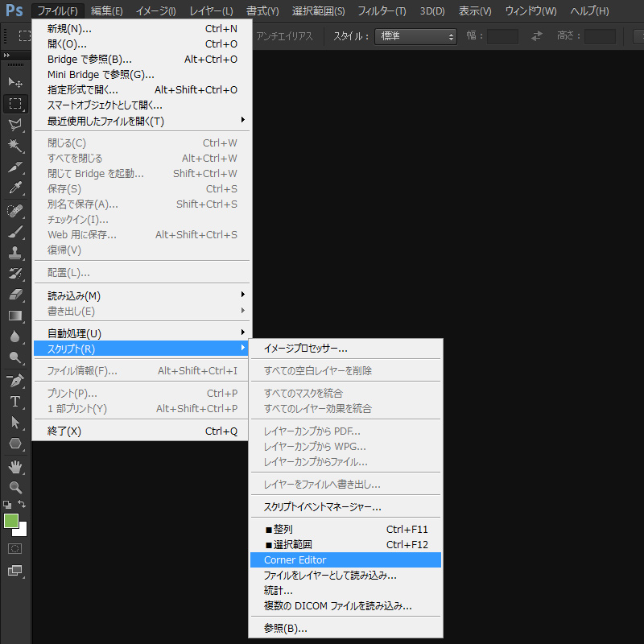Select the Spot Healing Brush tool

(15, 211)
